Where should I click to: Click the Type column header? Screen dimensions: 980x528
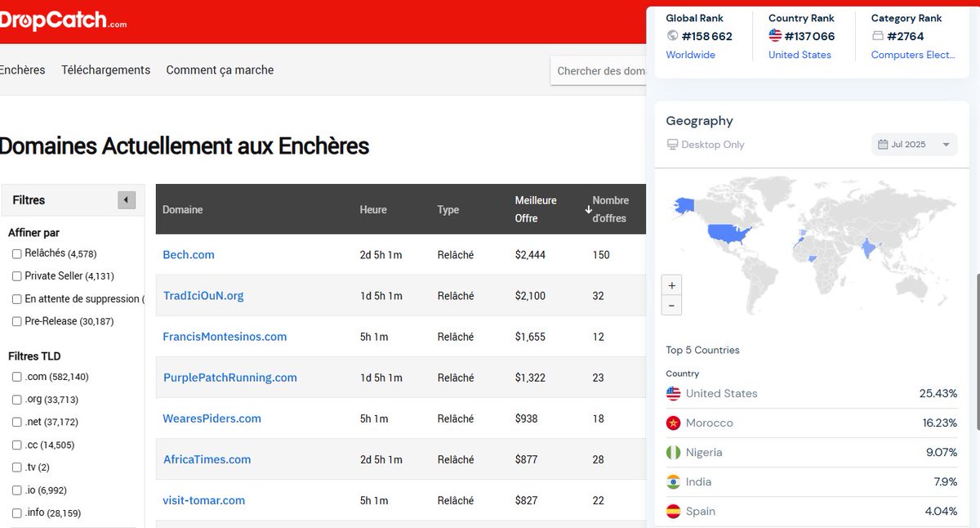[448, 210]
